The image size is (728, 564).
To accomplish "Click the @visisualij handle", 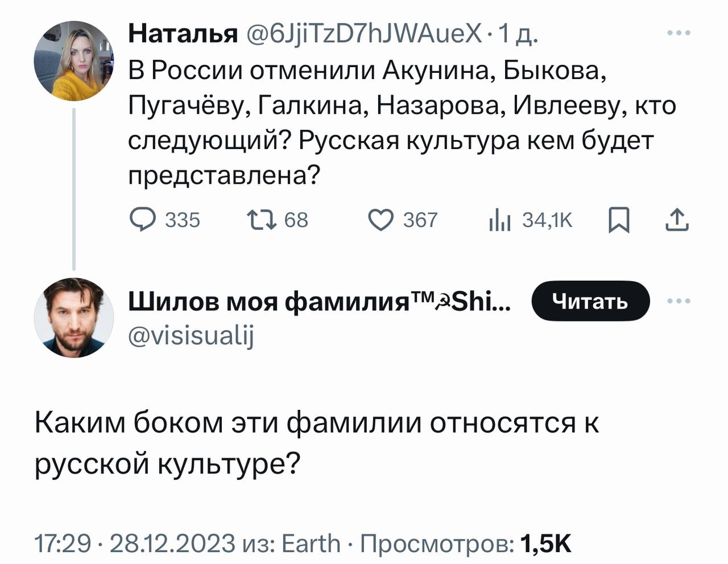I will 191,336.
